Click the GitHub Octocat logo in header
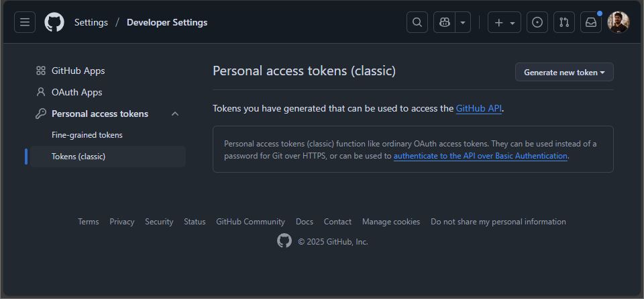 54,22
